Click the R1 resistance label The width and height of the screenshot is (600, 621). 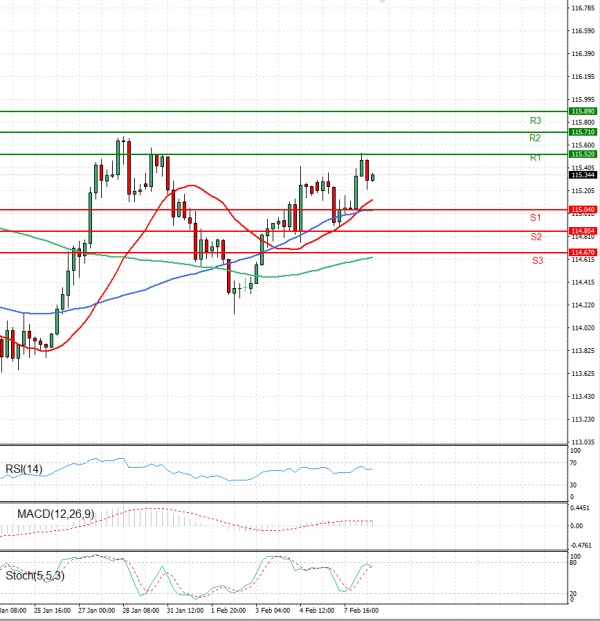click(535, 158)
